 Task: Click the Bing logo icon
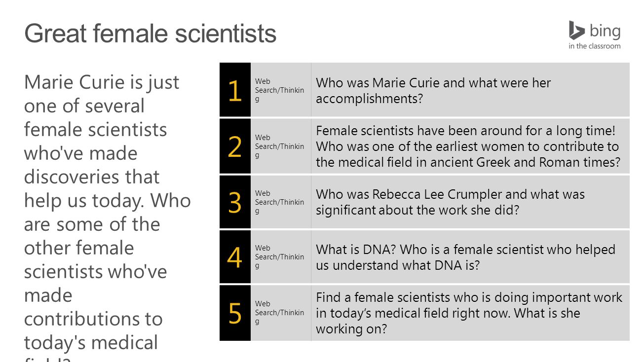coord(576,30)
